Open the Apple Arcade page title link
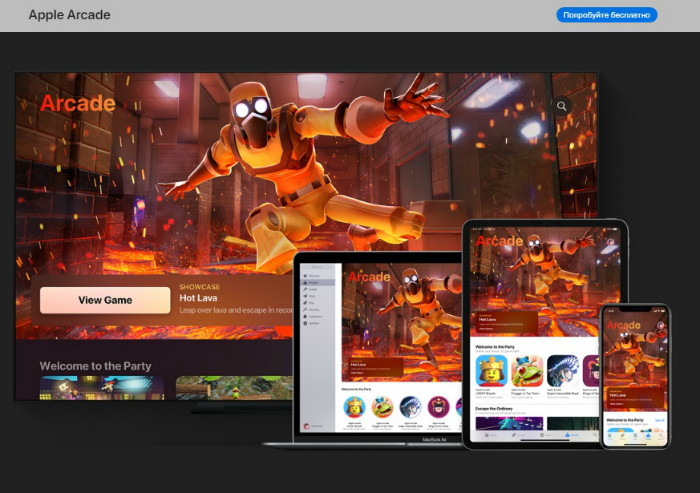Screen dimensions: 700x493 point(70,15)
